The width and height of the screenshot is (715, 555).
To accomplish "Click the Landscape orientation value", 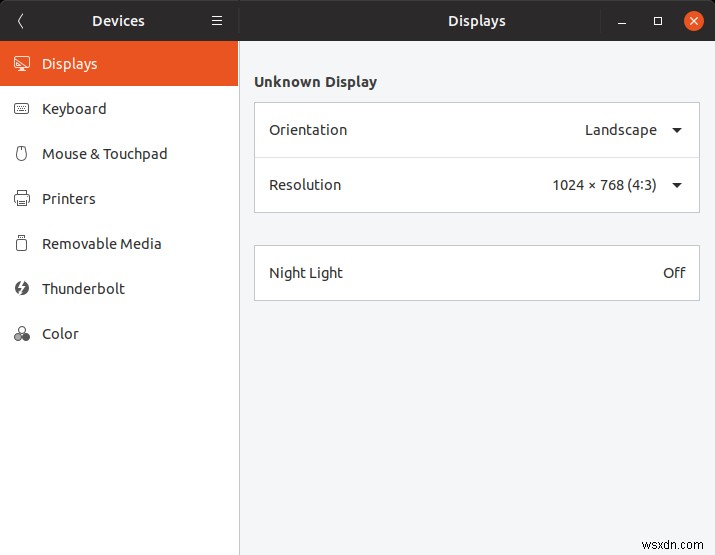I will tap(621, 130).
